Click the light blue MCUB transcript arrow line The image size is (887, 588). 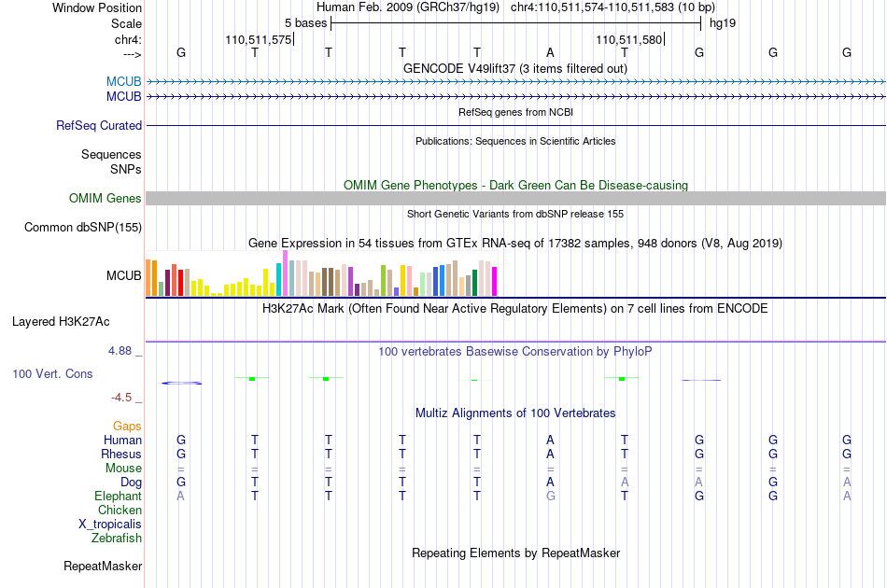coord(516,82)
